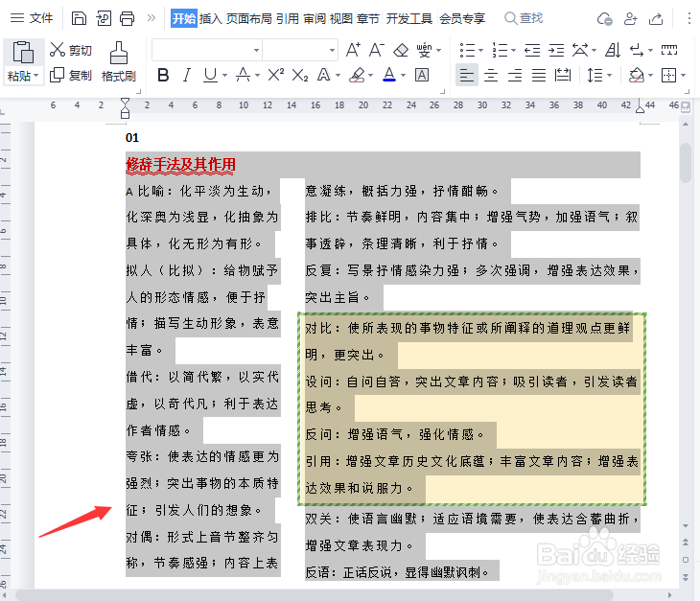Open the 文件 hamburger menu
The image size is (700, 601).
click(x=32, y=18)
